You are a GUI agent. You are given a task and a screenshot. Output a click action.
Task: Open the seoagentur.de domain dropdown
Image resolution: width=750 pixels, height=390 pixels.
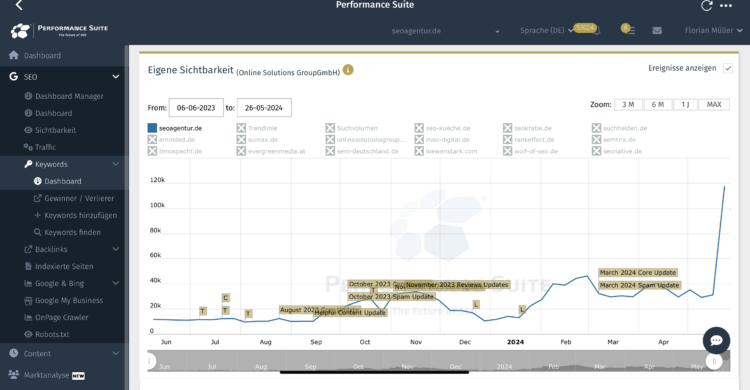click(x=445, y=31)
